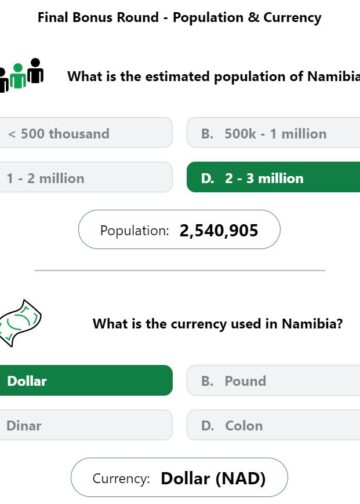Pick the Dinar currency option
Screen dimensions: 360x504
click(86, 425)
